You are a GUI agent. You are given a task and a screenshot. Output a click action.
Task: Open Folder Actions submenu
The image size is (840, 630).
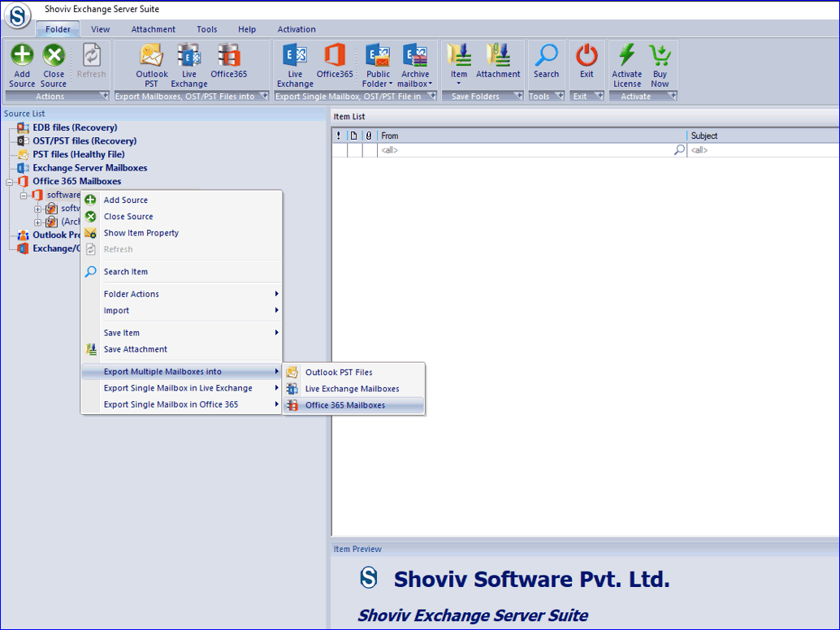(181, 294)
